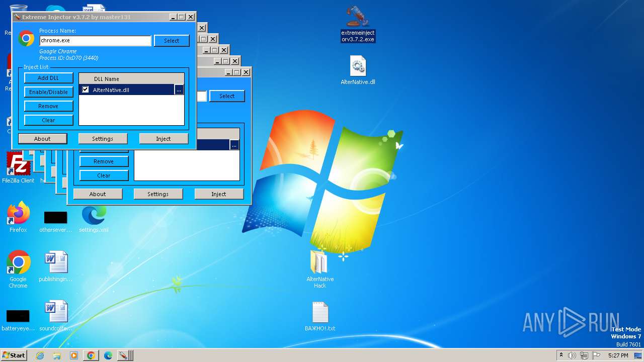Open extremeinjectorv3.7.2.exe desktop icon

(x=358, y=24)
